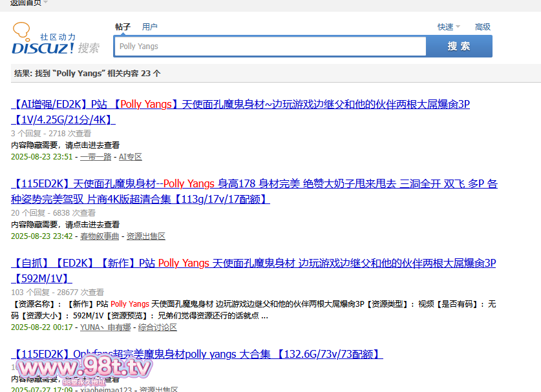This screenshot has width=541, height=392.
Task: Open the 自抓 ED2K 592M/1V result
Action: [x=253, y=271]
